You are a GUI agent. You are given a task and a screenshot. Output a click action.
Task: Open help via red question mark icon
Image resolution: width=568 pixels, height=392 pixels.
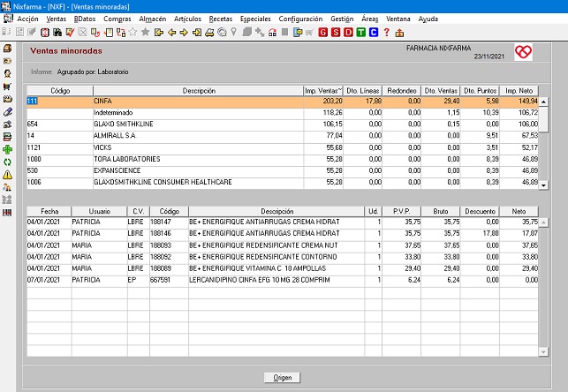coord(387,33)
